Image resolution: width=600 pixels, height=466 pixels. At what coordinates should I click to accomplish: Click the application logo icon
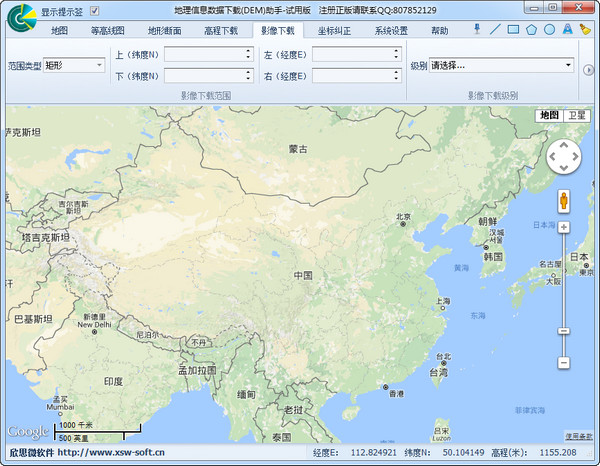point(22,18)
